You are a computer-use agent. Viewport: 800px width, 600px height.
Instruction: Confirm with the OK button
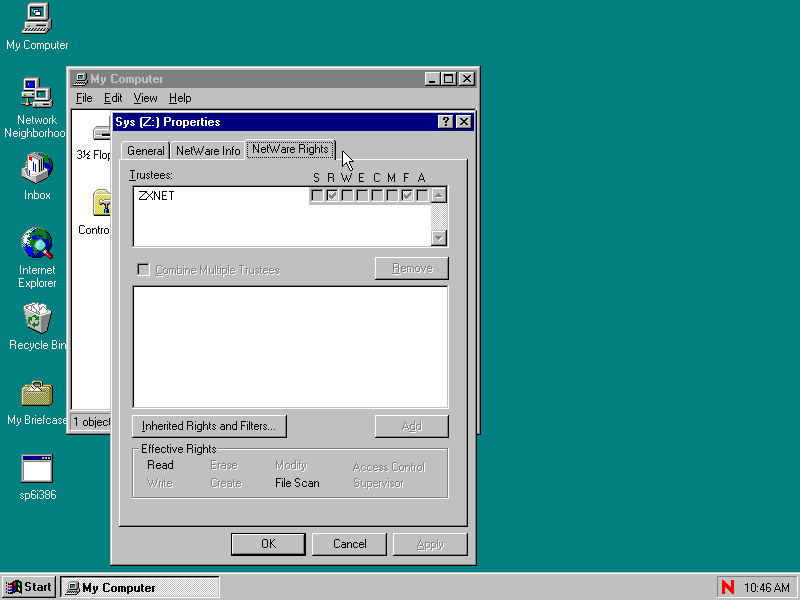coord(268,544)
